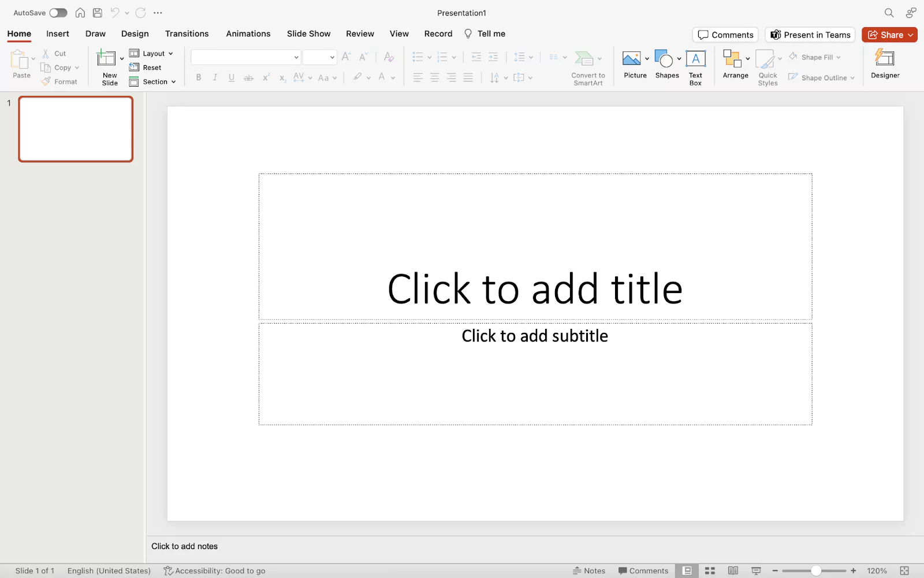Click the font color A button
Image resolution: width=924 pixels, height=578 pixels.
tap(382, 77)
